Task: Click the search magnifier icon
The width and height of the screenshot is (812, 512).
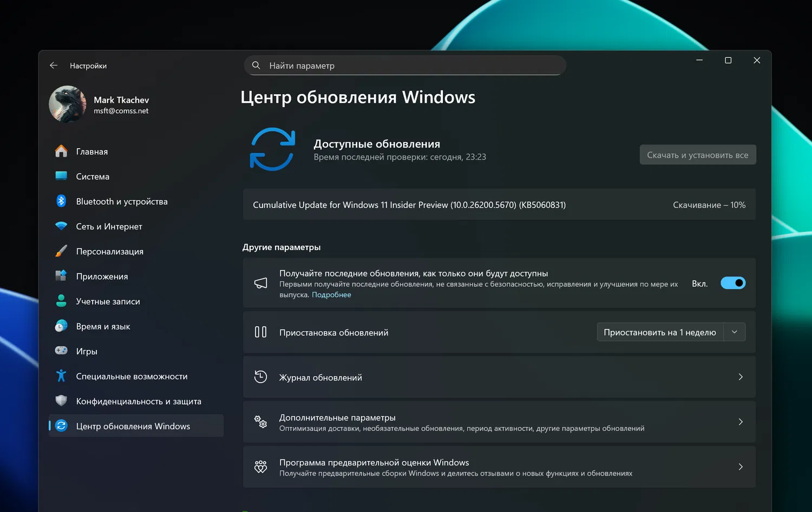Action: (x=256, y=65)
